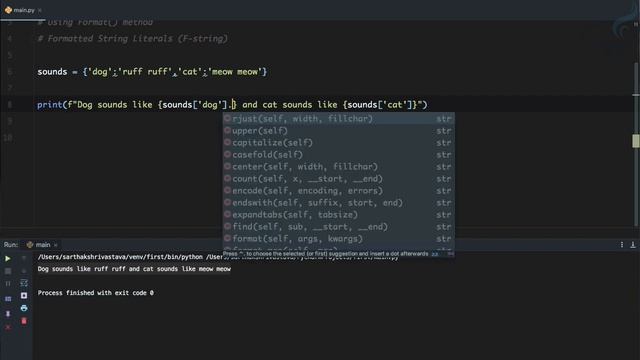Close the main run tab
Screen dimensions: 640x360
point(56,245)
